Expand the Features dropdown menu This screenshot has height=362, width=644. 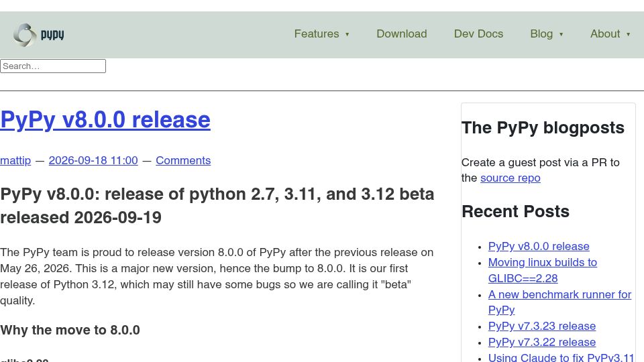pos(321,34)
